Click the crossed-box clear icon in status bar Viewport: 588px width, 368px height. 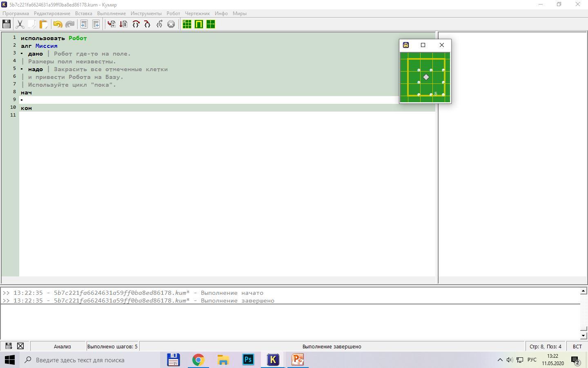20,346
